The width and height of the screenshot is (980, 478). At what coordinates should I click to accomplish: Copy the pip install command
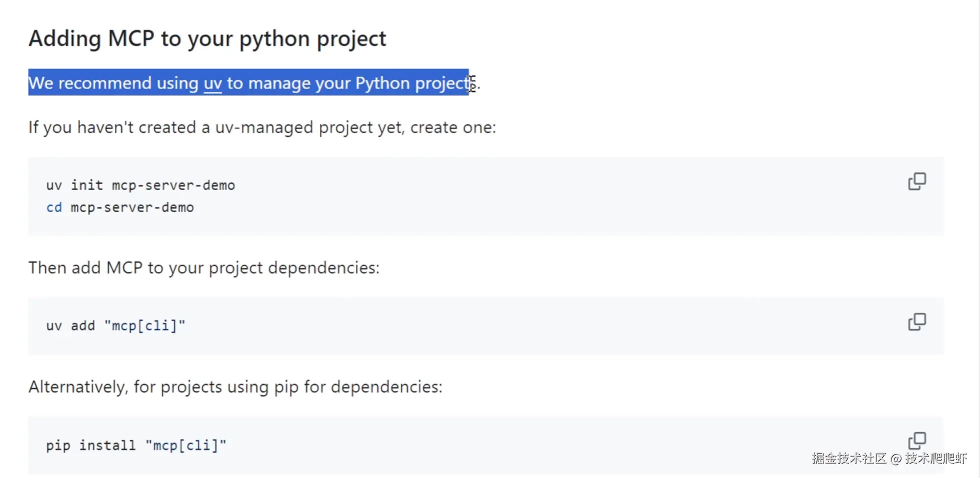[916, 440]
